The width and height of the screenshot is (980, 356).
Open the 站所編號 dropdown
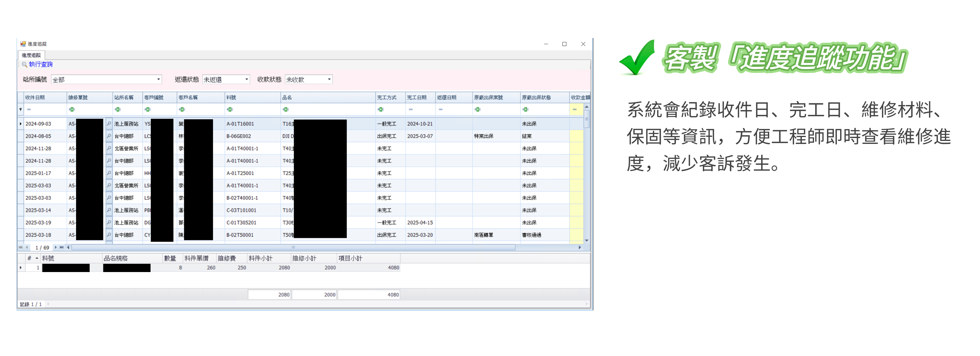point(159,80)
